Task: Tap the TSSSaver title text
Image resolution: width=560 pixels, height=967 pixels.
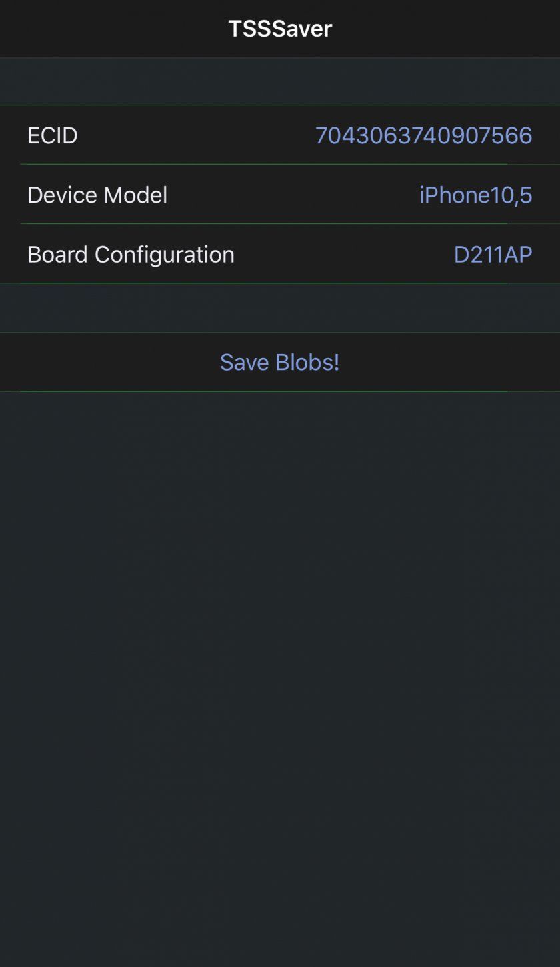Action: click(x=280, y=29)
